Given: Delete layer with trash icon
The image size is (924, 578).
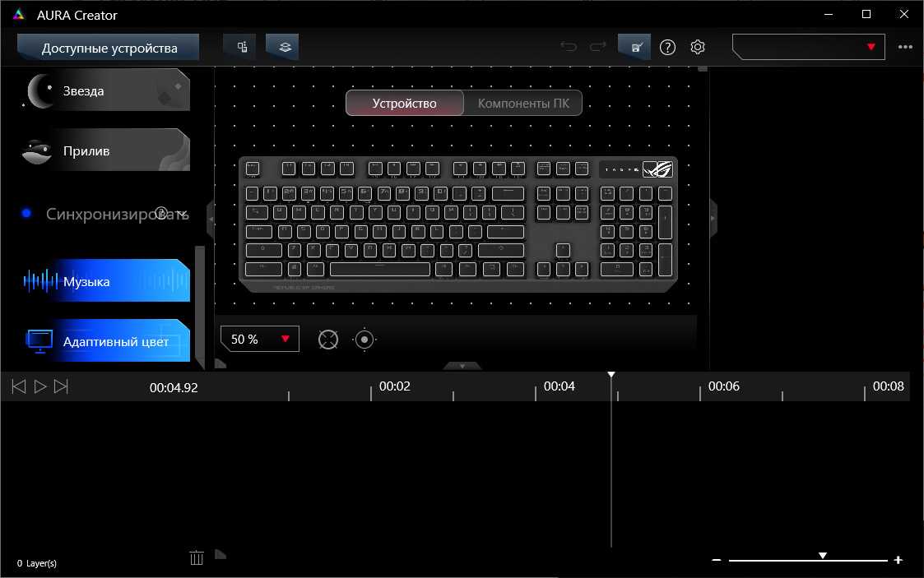Looking at the screenshot, I should 197,558.
